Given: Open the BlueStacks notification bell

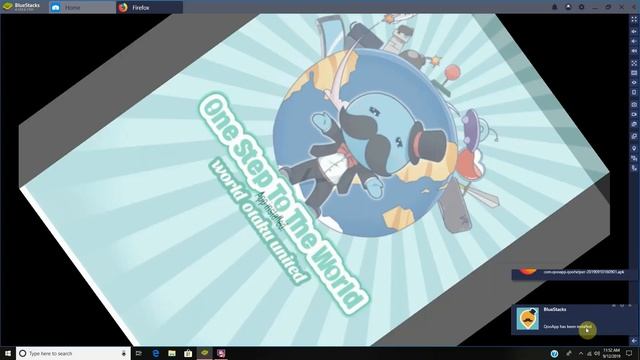Looking at the screenshot, I should tap(555, 7).
